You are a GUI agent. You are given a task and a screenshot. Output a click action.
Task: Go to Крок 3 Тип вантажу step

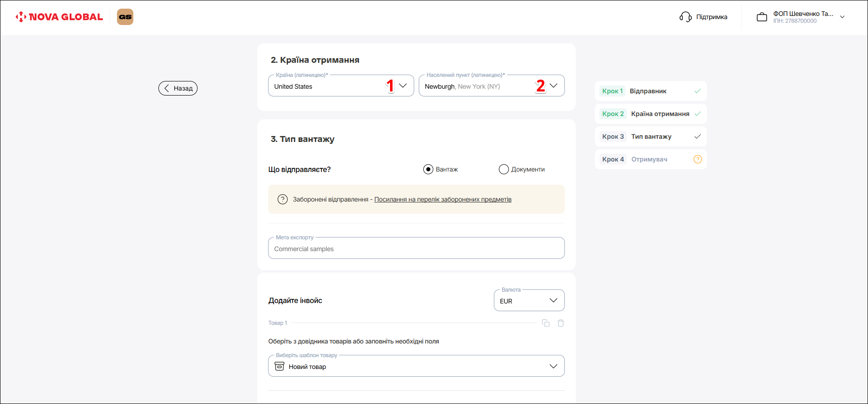click(650, 136)
